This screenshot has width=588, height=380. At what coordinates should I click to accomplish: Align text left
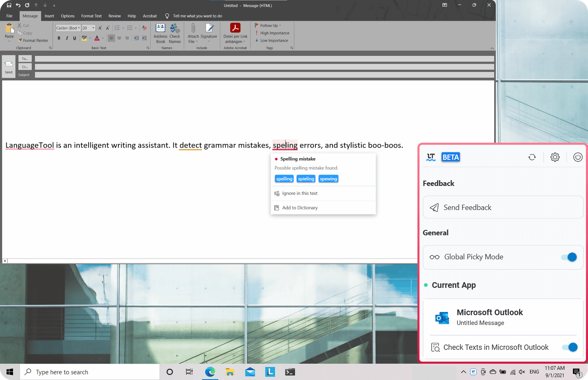111,38
